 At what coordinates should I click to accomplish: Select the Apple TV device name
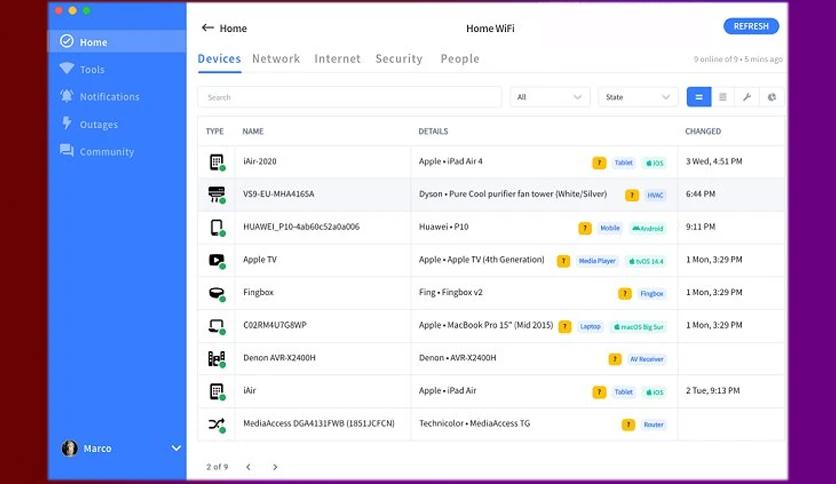260,259
